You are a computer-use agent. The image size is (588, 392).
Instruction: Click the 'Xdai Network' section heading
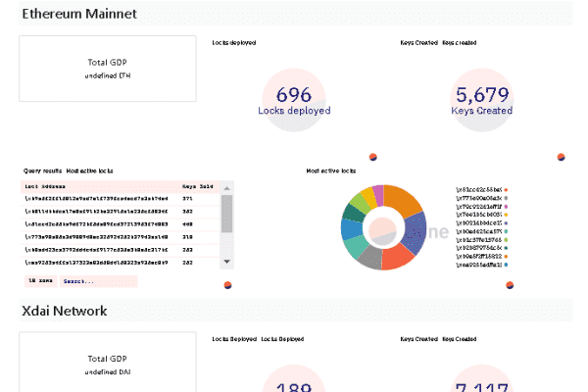65,311
